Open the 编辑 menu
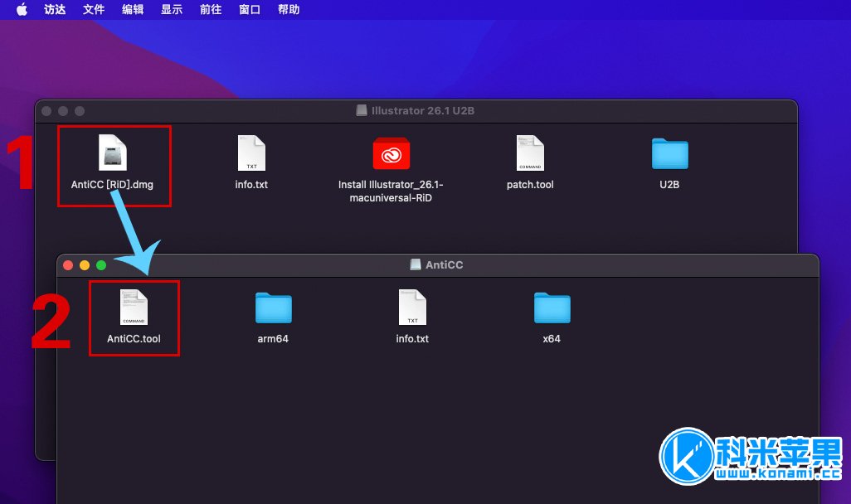This screenshot has width=851, height=504. [133, 9]
